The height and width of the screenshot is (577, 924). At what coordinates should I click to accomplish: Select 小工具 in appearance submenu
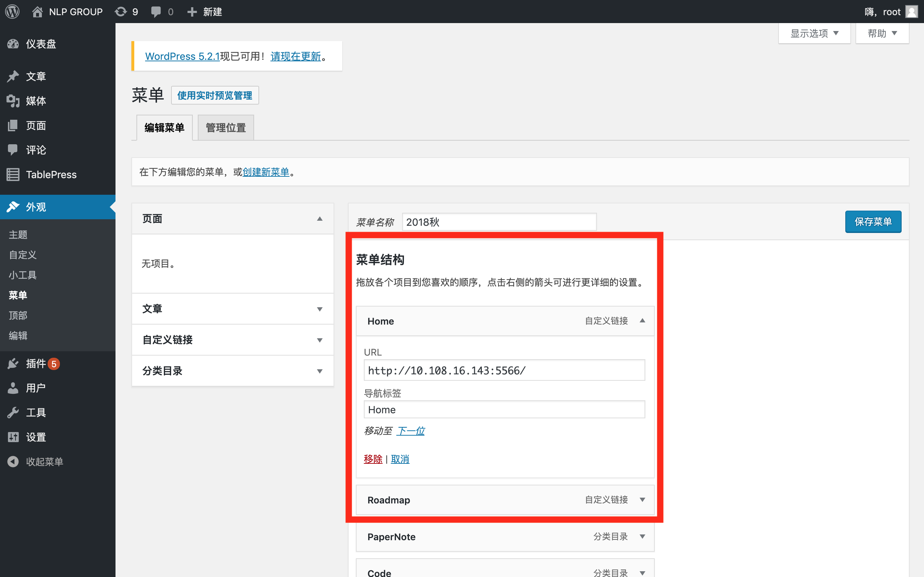pyautogui.click(x=23, y=275)
